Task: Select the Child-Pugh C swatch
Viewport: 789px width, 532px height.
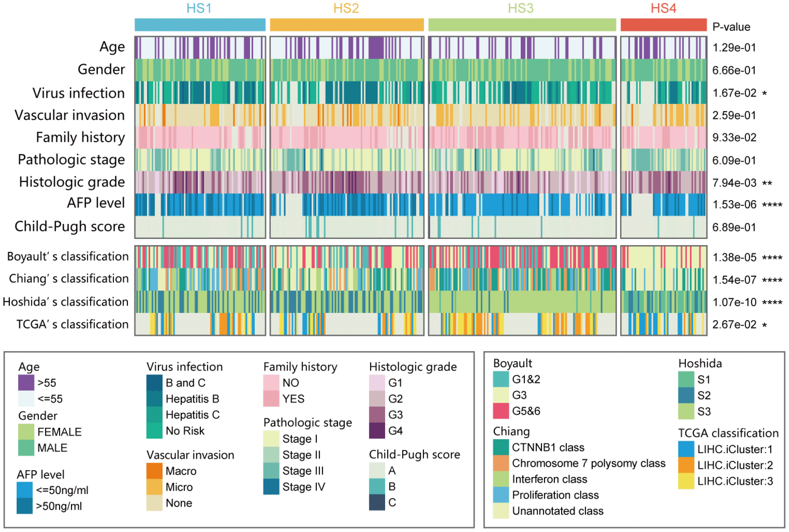Action: pyautogui.click(x=377, y=502)
